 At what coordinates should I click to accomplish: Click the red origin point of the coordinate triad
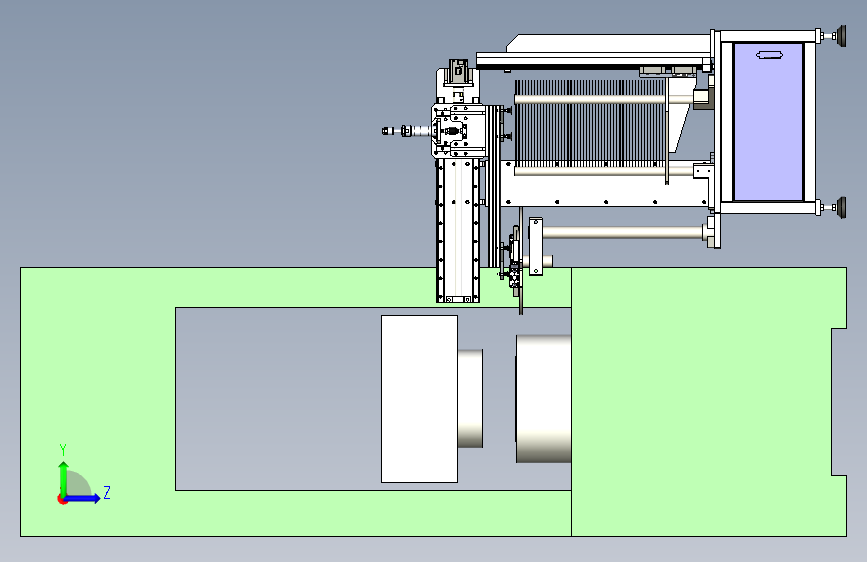tap(62, 499)
